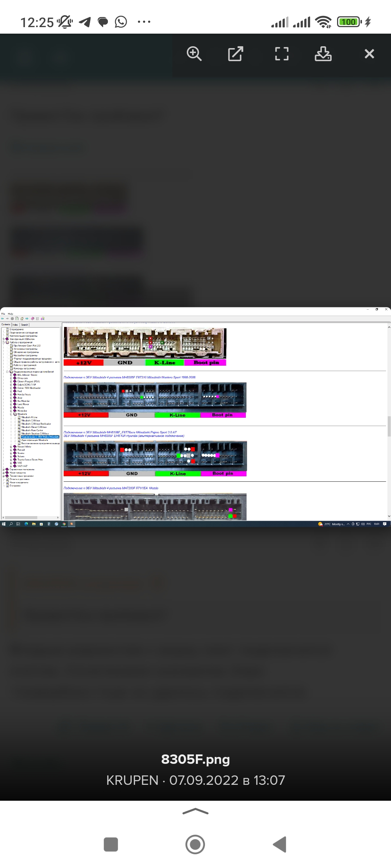
Task: Switch to the Index tab
Action: coord(15,325)
